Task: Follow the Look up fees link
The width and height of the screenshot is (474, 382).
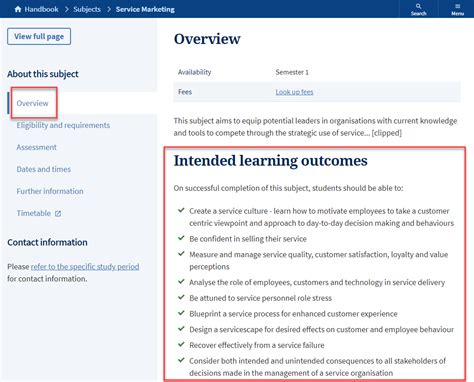Action: pyautogui.click(x=294, y=92)
